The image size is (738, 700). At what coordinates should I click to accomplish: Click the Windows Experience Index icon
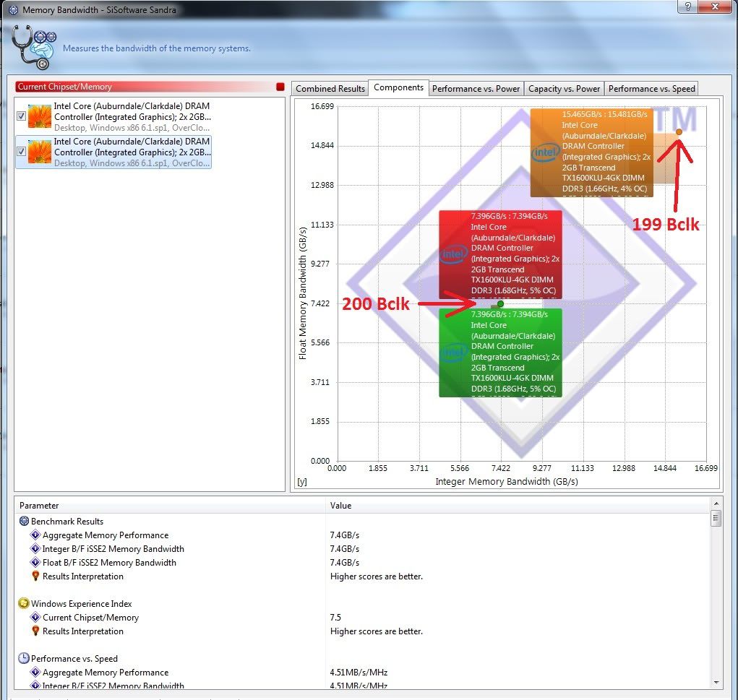[x=24, y=603]
